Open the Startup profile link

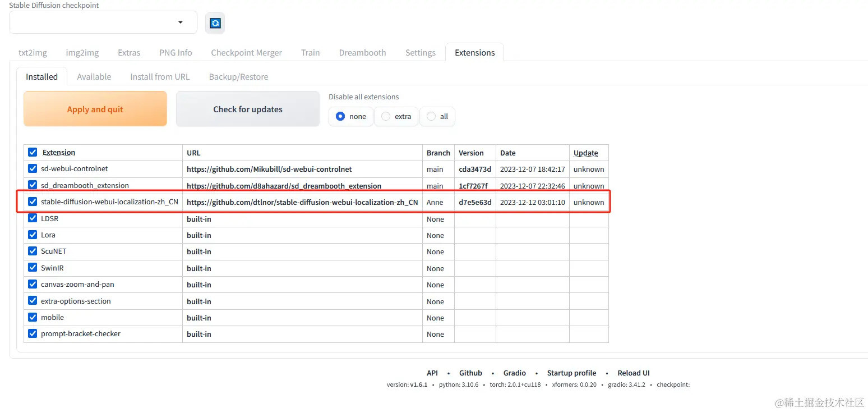(x=571, y=373)
